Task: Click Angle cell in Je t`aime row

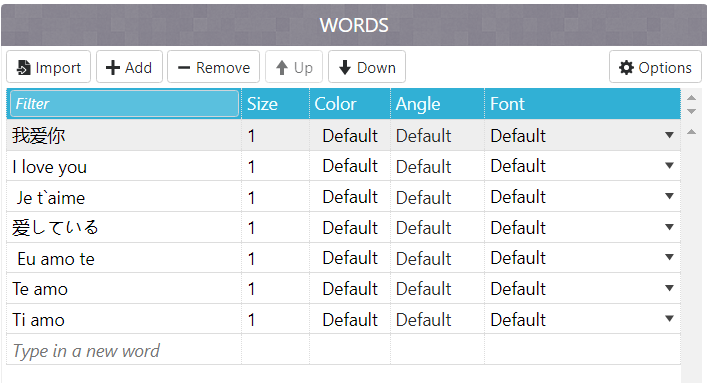Action: tap(437, 197)
